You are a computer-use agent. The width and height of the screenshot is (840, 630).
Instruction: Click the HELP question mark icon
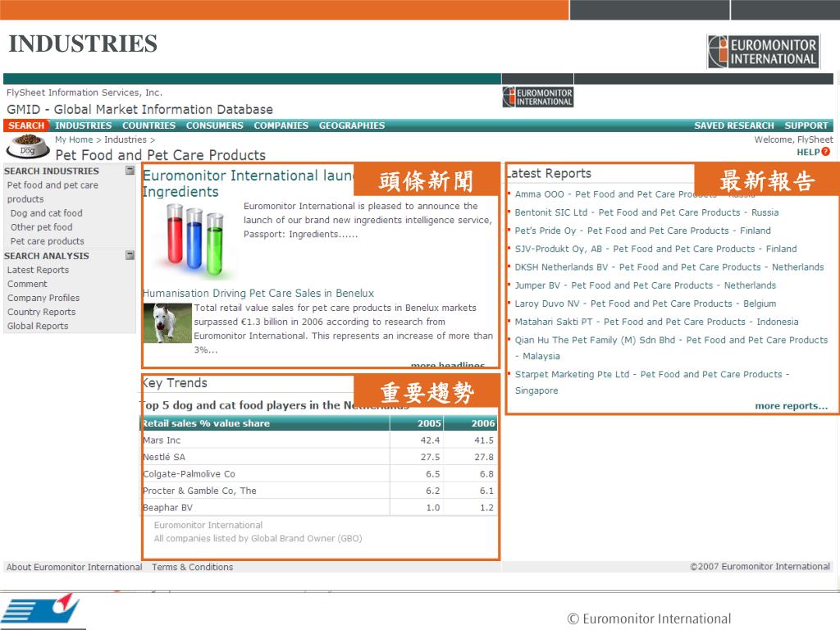click(x=825, y=152)
